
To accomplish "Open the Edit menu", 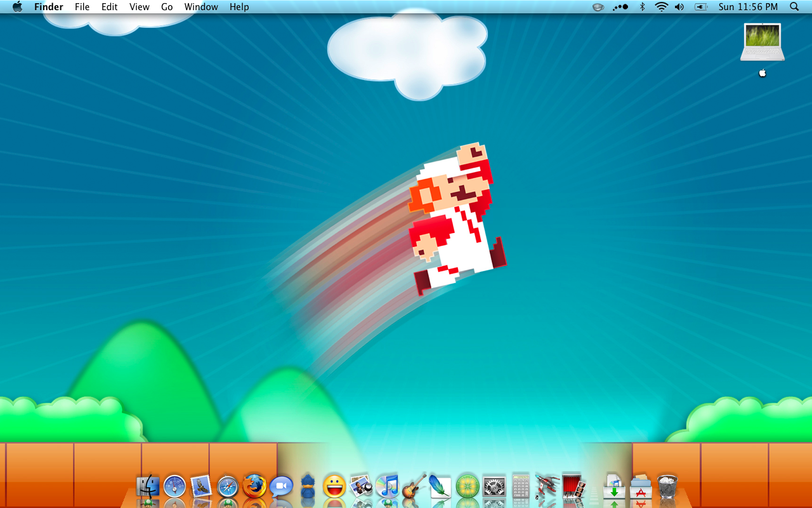I will coord(110,7).
